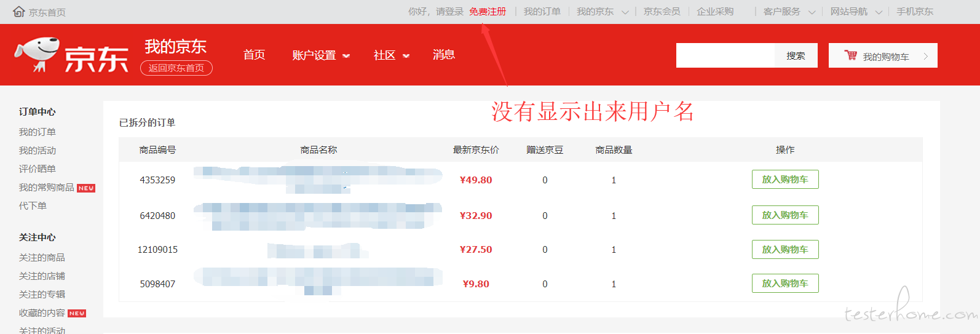Open the 我的购物车 arrow chevron
980x334 pixels.
[926, 57]
